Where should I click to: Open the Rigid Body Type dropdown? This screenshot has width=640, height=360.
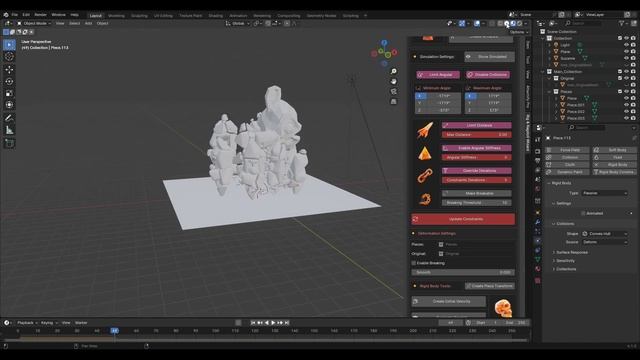pos(604,193)
